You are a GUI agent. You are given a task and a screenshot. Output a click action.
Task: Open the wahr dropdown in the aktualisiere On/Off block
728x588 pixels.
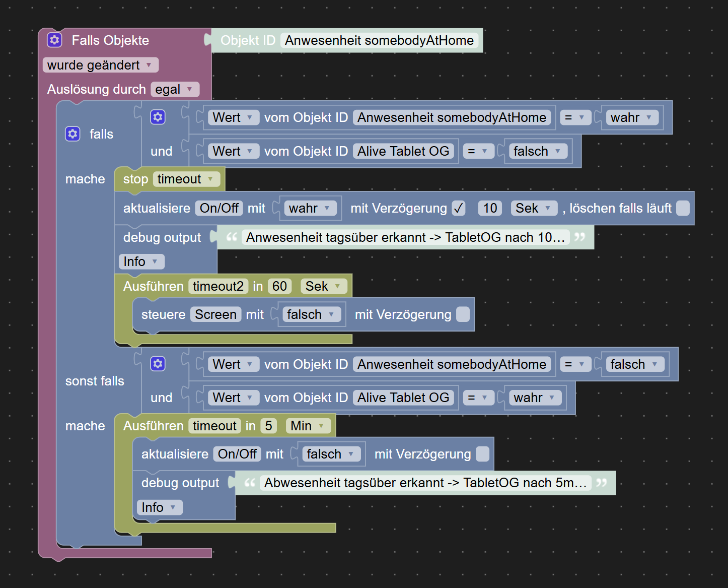310,208
